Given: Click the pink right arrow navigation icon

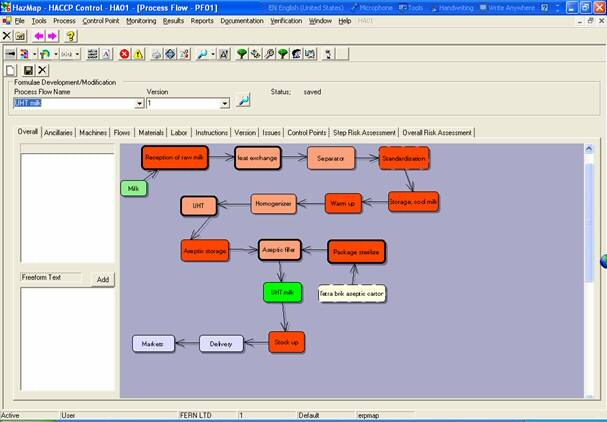Looking at the screenshot, I should pos(53,36).
